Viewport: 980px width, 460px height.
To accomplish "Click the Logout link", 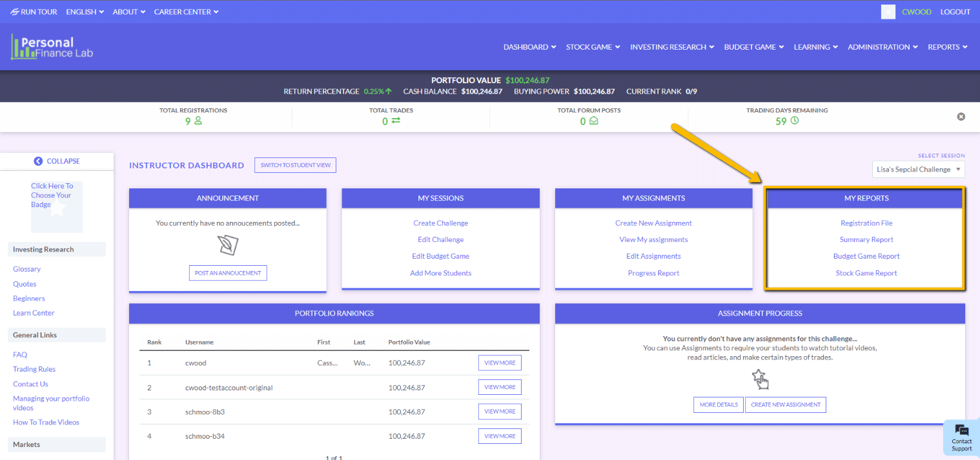I will point(955,12).
